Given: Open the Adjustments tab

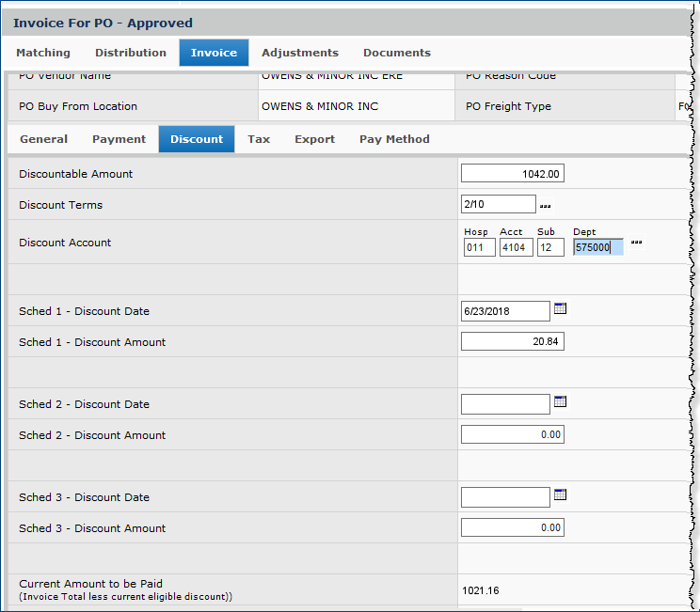Looking at the screenshot, I should pos(300,53).
